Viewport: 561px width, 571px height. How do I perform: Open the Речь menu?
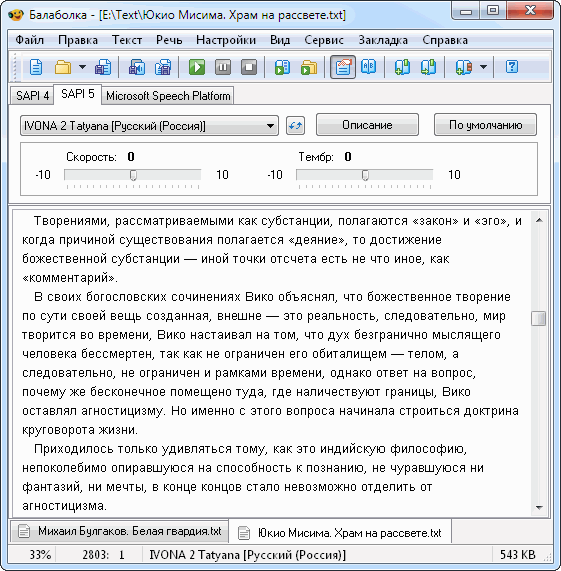(x=169, y=40)
